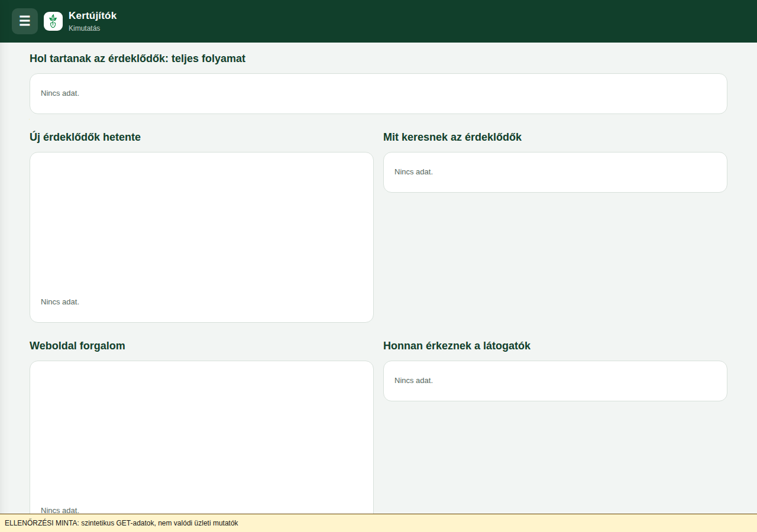Click the 'Weboldal forgalom' heading

pos(77,346)
